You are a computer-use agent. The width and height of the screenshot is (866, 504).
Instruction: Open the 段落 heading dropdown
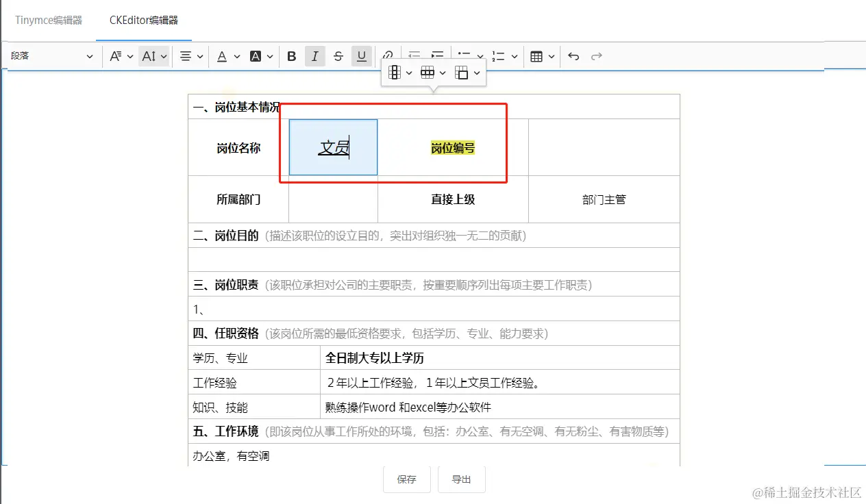pos(52,56)
